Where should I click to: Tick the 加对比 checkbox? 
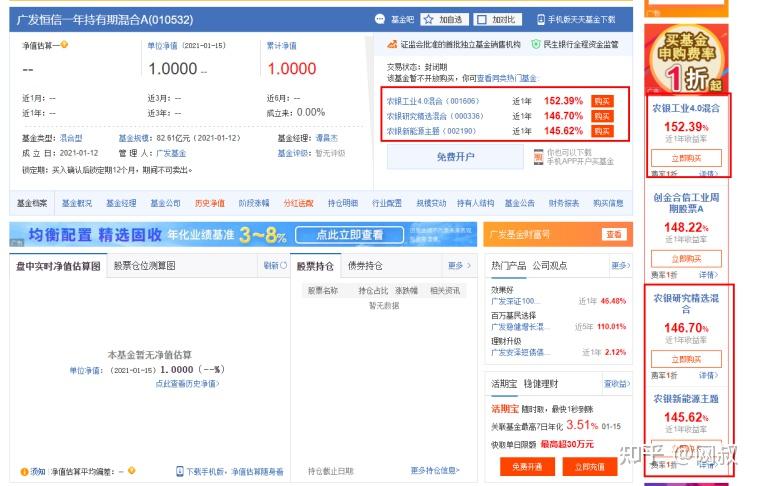coord(481,20)
